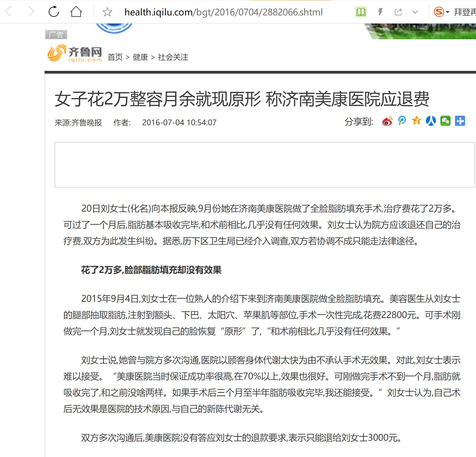The height and width of the screenshot is (457, 476).
Task: Click the lightning bolt speed mode icon
Action: (x=380, y=12)
